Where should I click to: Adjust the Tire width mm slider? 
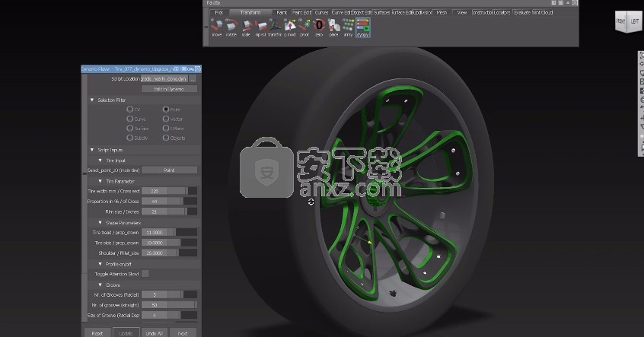182,191
